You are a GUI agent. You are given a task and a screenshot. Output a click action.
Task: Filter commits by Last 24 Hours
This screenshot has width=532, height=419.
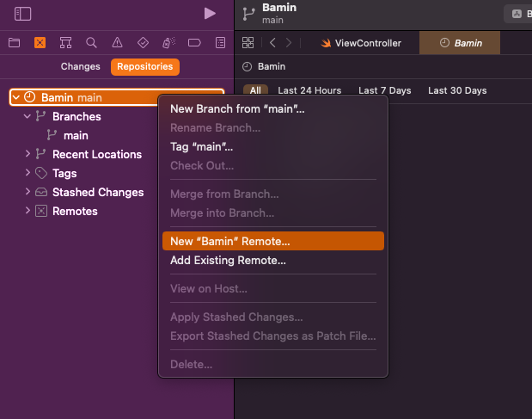(x=309, y=90)
